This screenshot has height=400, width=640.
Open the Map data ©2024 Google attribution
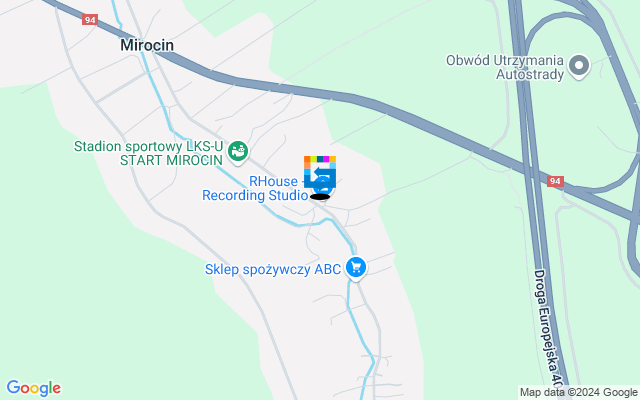(x=578, y=393)
